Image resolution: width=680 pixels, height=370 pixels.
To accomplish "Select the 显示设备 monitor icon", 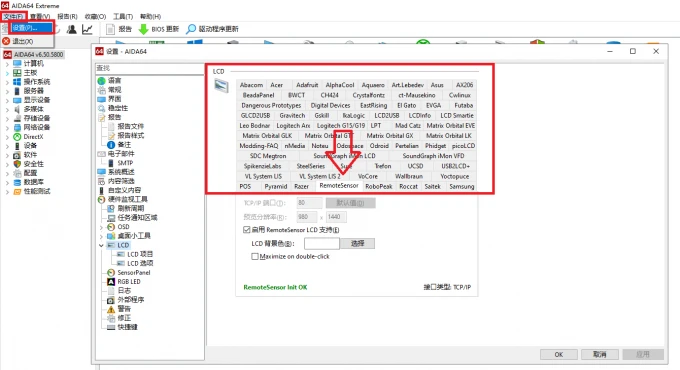I will (17, 100).
